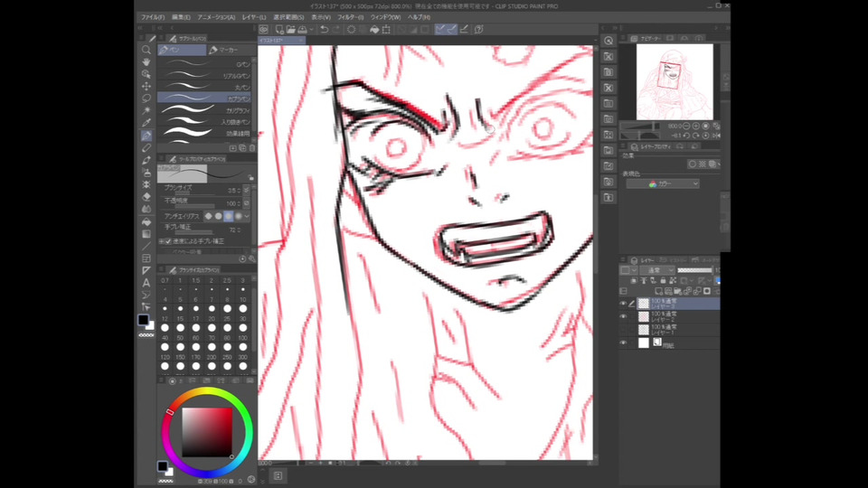Click the Redo arrow in the command bar

336,29
